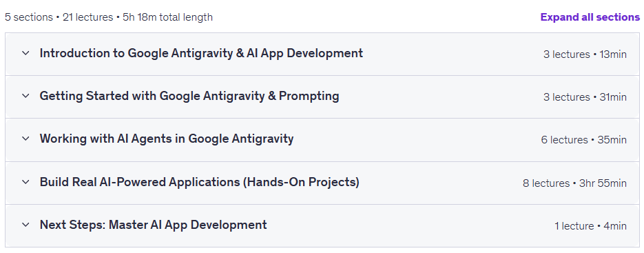Toggle the Getting Started with Google Antigravity chevron
The height and width of the screenshot is (253, 644).
coord(26,96)
